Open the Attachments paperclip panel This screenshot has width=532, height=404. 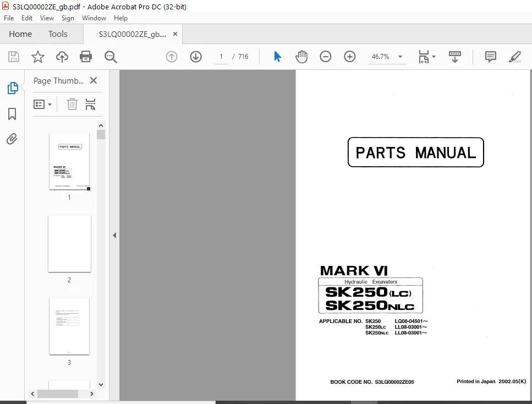12,139
